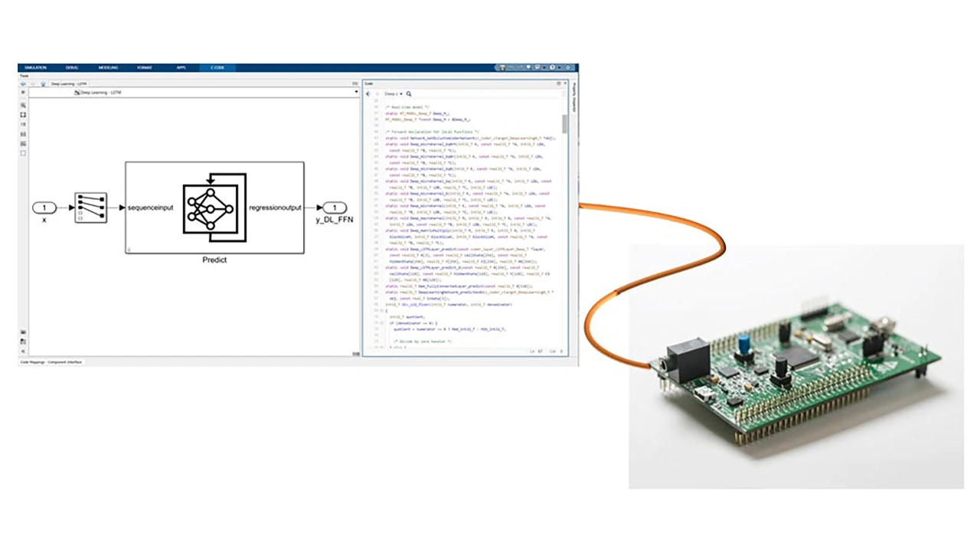This screenshot has width=980, height=553.
Task: Toggle the empty area checkbox in left palette
Action: (x=24, y=153)
